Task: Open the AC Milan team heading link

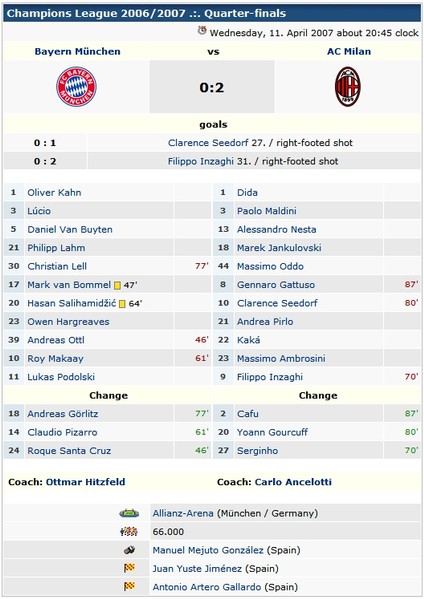Action: click(349, 52)
